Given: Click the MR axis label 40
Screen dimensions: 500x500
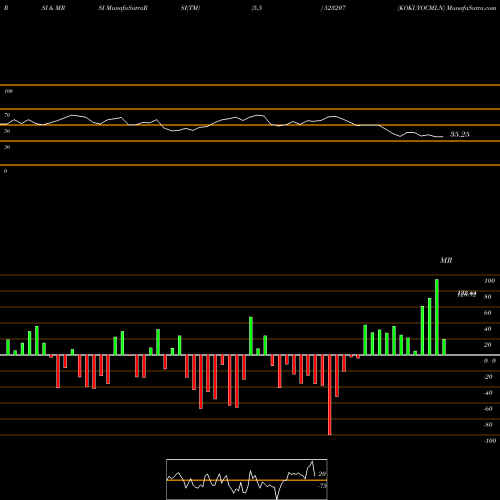Looking at the screenshot, I should click(x=488, y=329).
